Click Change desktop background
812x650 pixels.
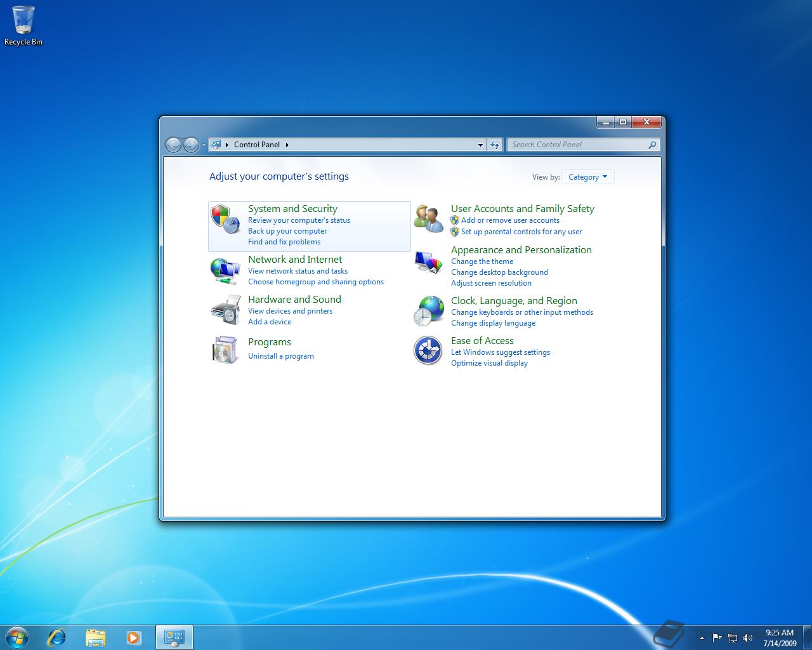tap(499, 272)
